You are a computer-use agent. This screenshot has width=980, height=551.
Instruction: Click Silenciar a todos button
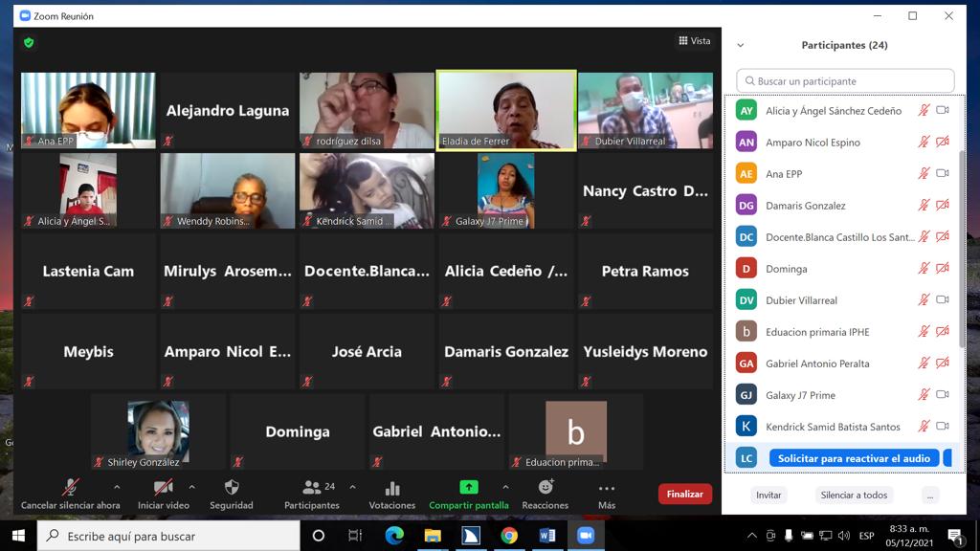coord(854,495)
